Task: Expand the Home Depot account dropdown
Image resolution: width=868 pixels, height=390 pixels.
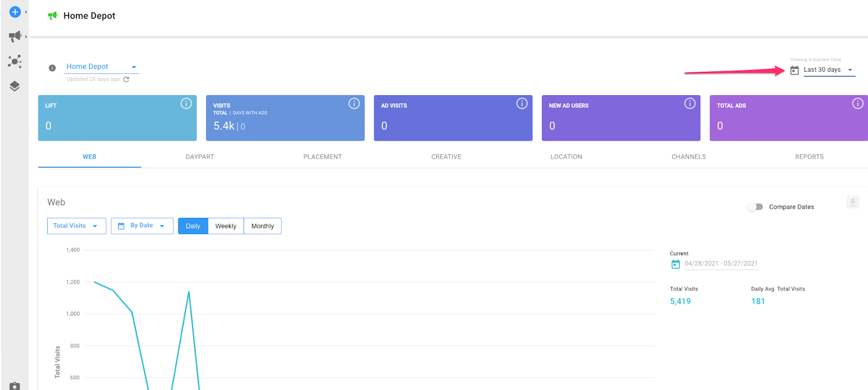Action: click(x=101, y=67)
